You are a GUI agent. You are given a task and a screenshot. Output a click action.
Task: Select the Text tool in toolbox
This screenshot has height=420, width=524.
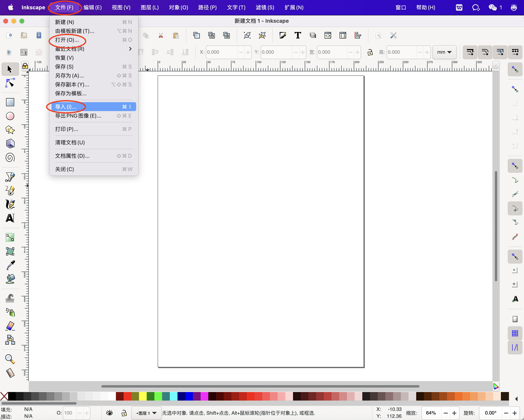[10, 218]
